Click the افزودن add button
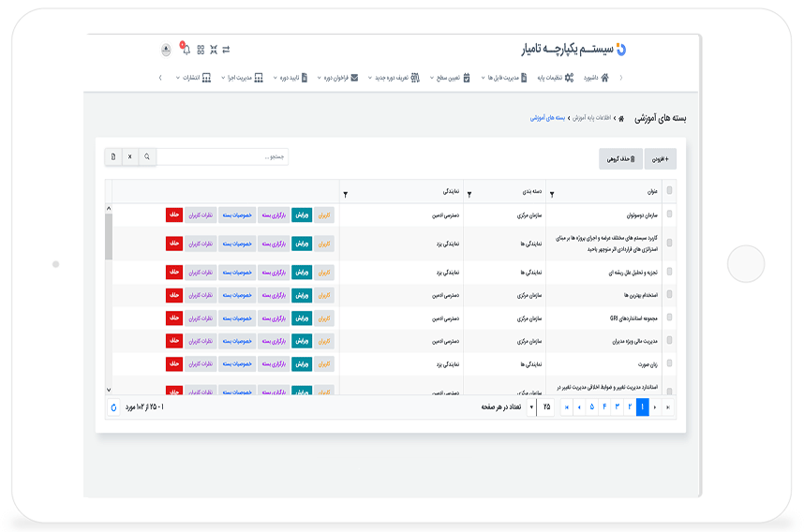Screen dimensions: 804x532 point(660,159)
